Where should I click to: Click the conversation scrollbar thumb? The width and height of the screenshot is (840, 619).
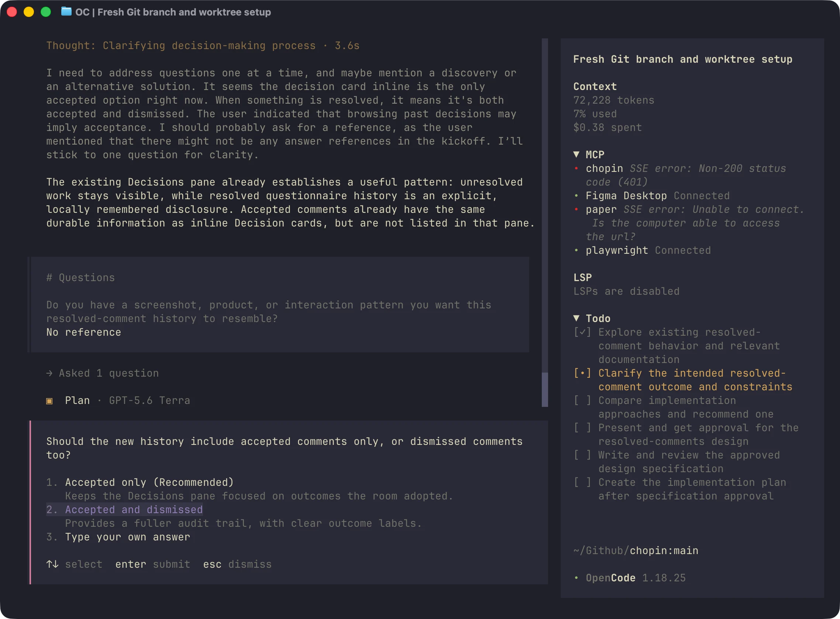545,390
